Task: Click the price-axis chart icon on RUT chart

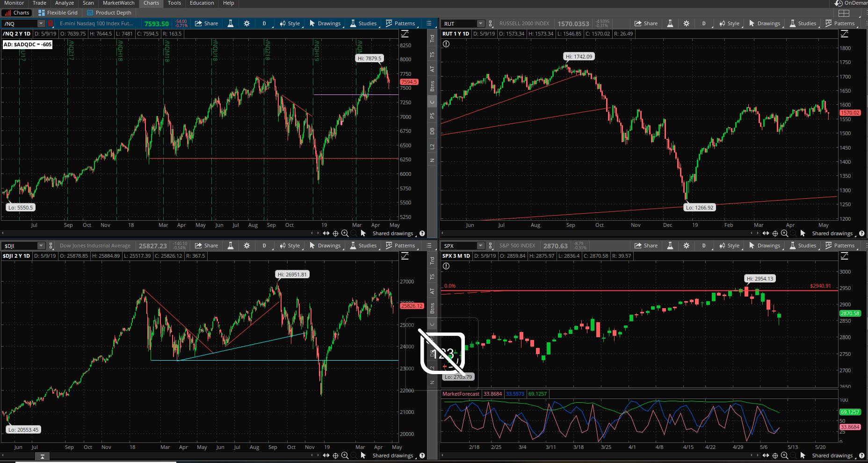Action: (x=845, y=34)
